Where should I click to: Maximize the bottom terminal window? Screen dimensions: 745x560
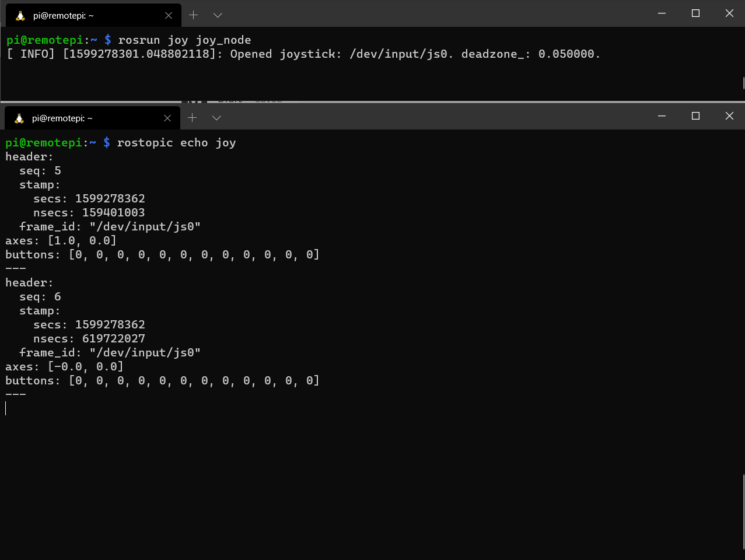pyautogui.click(x=695, y=116)
